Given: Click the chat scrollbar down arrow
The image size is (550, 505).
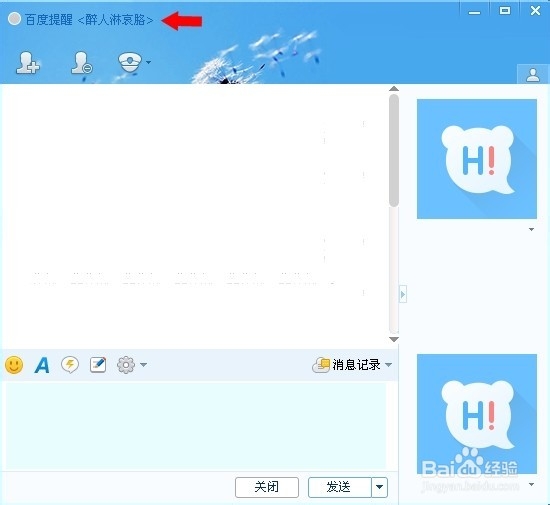Looking at the screenshot, I should tap(394, 339).
